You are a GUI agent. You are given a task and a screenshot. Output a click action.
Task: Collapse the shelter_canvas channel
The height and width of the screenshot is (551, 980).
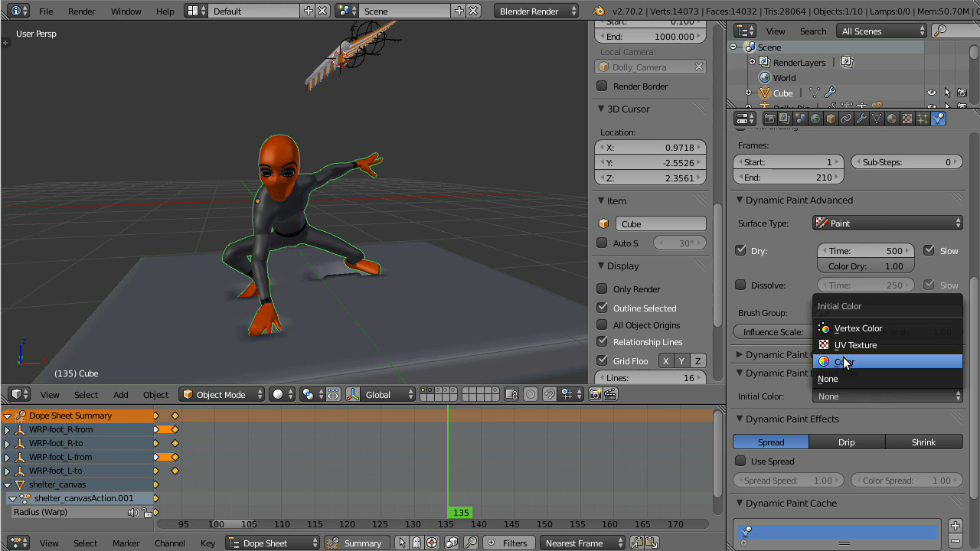tap(8, 484)
